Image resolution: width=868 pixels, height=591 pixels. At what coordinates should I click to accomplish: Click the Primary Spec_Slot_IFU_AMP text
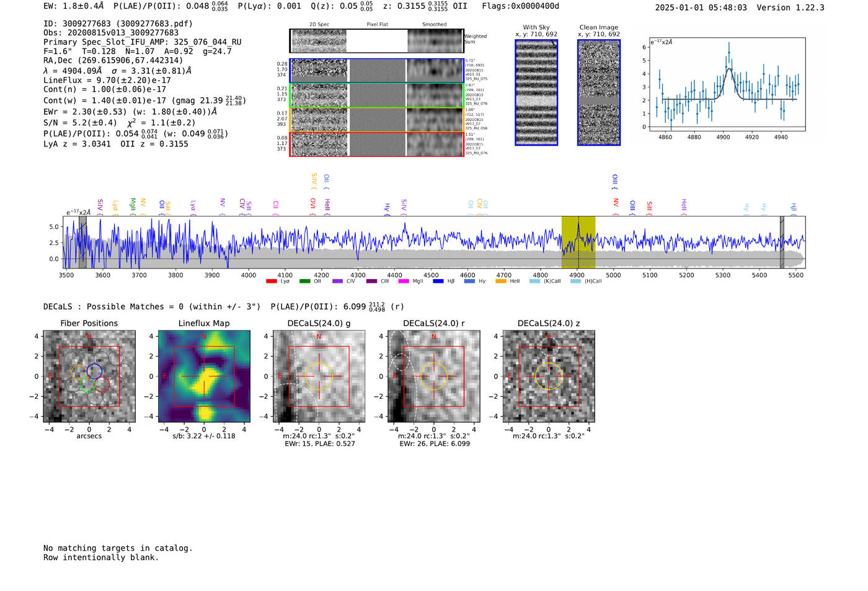click(x=142, y=42)
